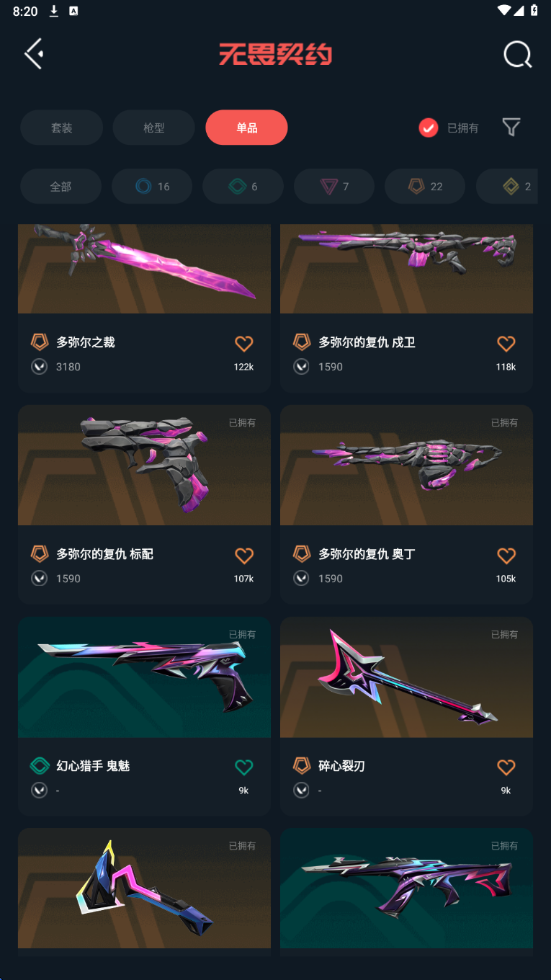Screen dimensions: 551x980
Task: Tap the heart on 碎心裂刃
Action: 506,767
